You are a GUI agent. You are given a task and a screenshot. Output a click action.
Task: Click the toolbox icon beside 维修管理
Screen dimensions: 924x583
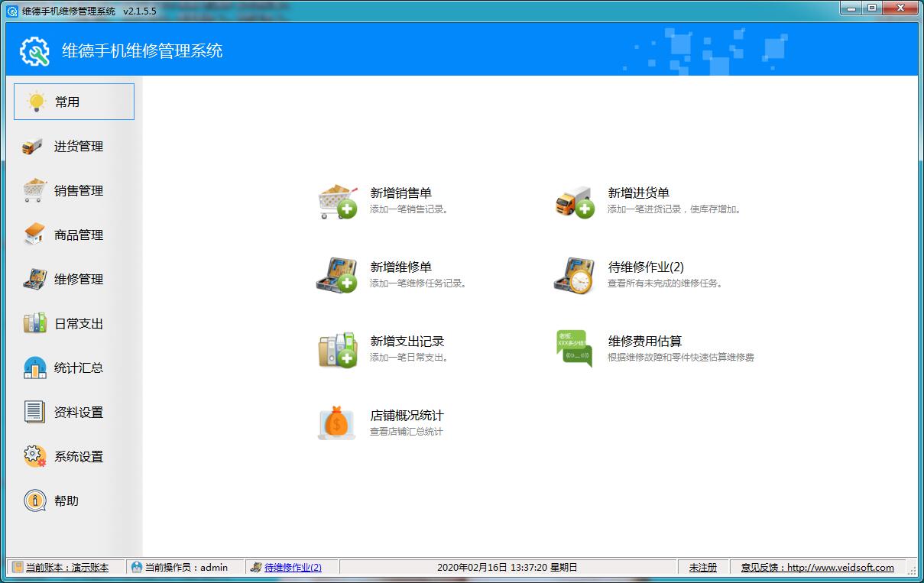[34, 279]
